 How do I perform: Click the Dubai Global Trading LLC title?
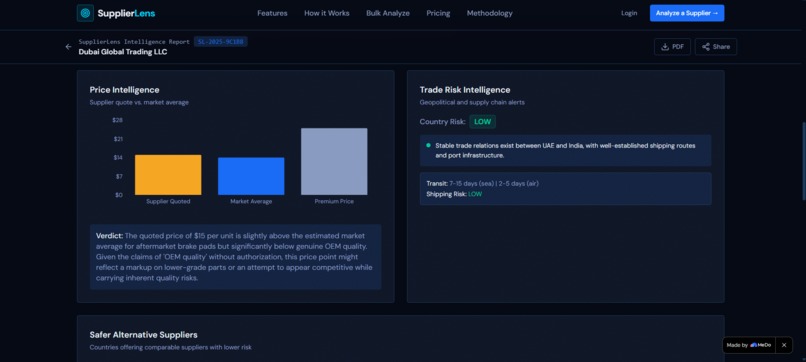pyautogui.click(x=123, y=52)
